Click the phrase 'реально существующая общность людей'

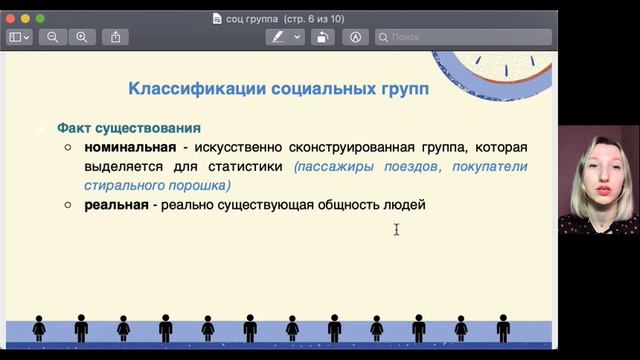293,204
